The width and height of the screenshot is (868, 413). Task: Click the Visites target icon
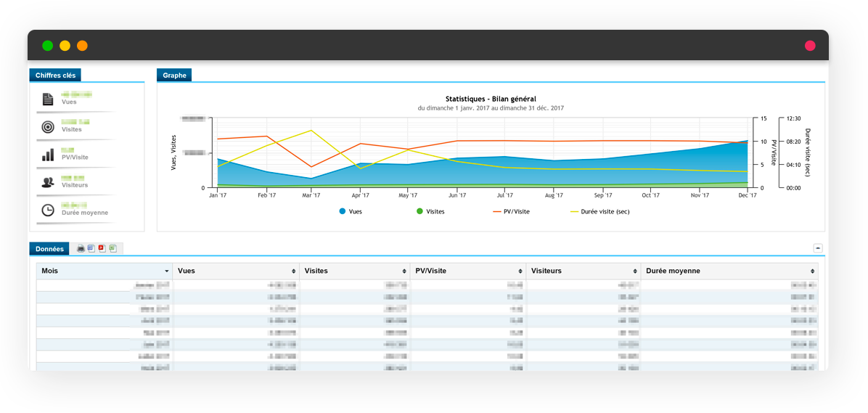pos(48,127)
